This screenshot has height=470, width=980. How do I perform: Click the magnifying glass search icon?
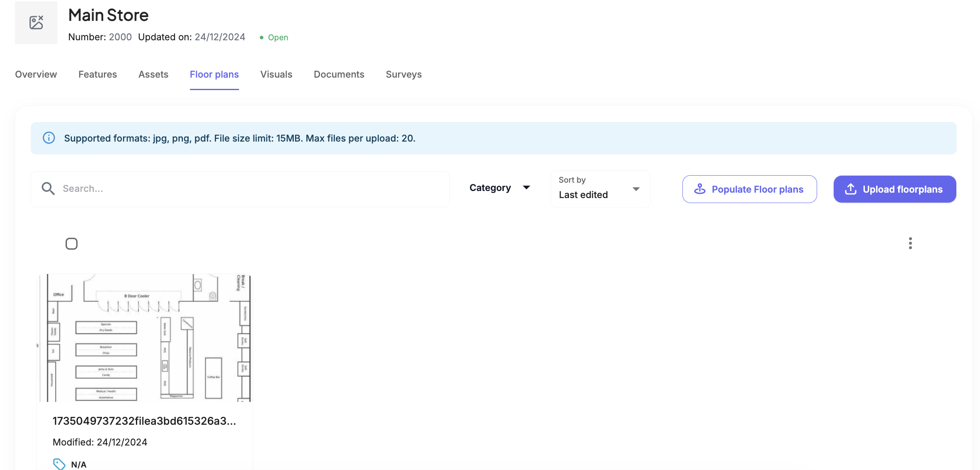48,188
